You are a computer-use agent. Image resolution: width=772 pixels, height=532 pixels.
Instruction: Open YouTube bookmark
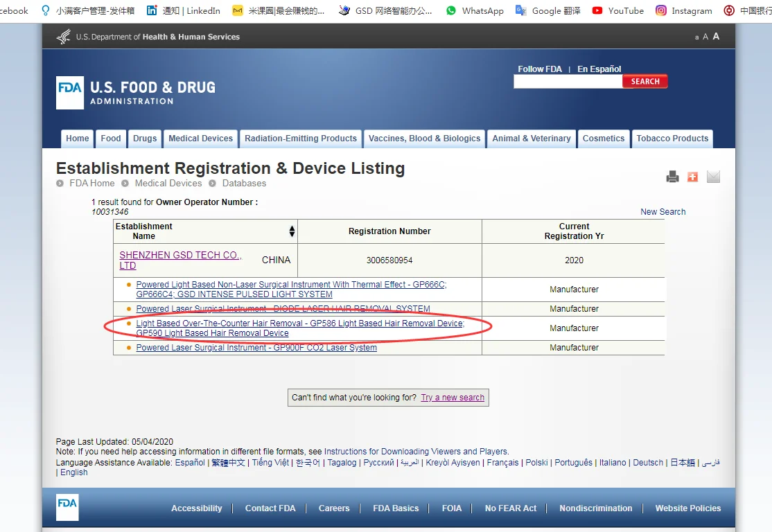click(x=618, y=11)
